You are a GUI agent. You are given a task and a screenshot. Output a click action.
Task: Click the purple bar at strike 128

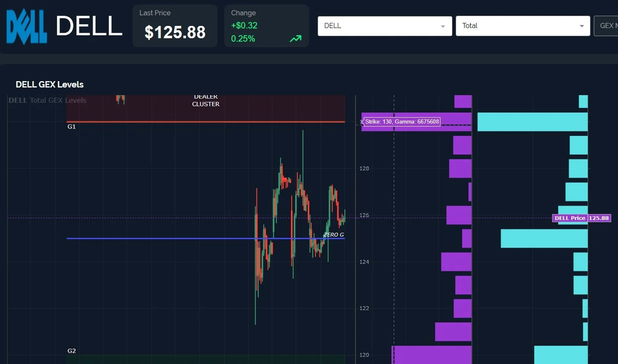[x=460, y=169]
